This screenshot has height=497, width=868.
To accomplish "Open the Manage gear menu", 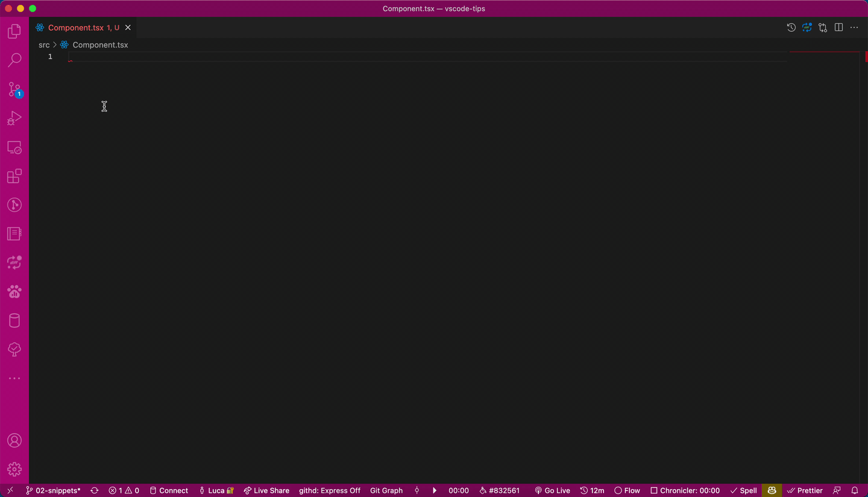I will point(14,469).
